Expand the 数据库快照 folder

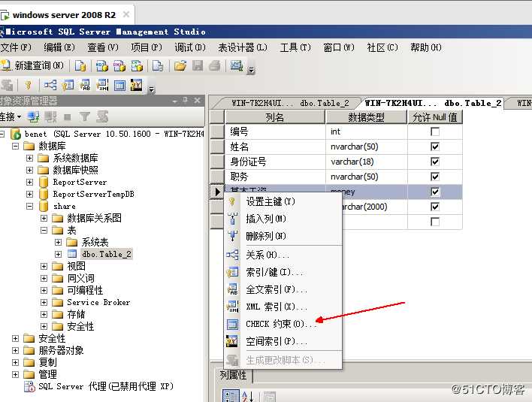(29, 170)
